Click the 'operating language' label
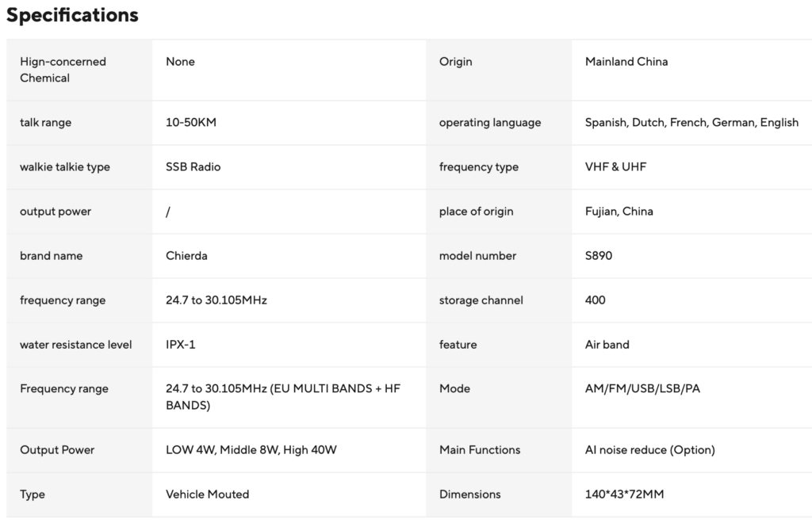This screenshot has width=812, height=523. [x=490, y=123]
